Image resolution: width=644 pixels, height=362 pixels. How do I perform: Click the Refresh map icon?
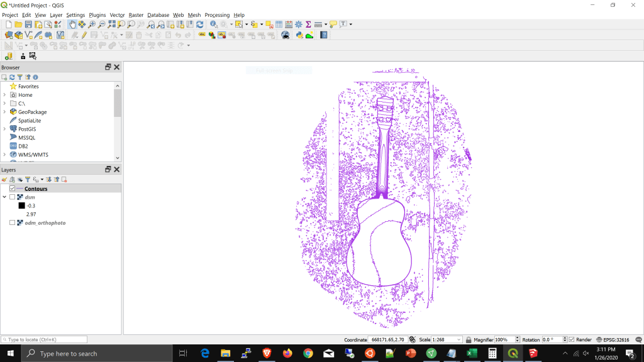pyautogui.click(x=200, y=25)
